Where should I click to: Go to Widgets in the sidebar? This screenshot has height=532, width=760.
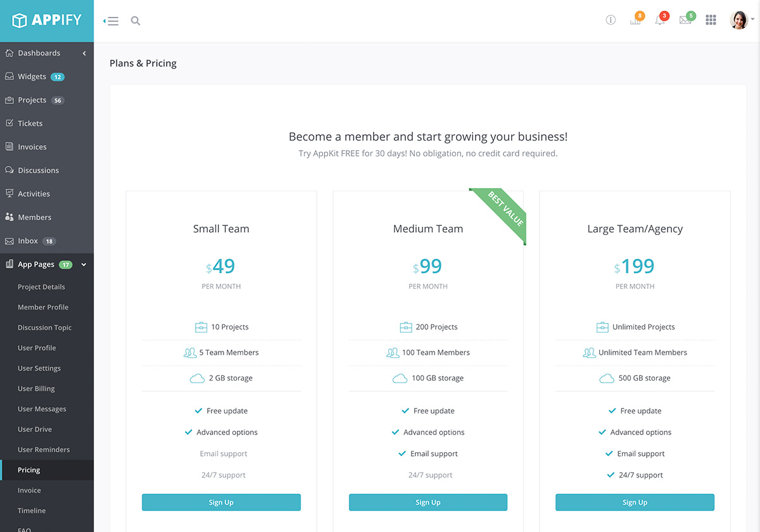(32, 77)
